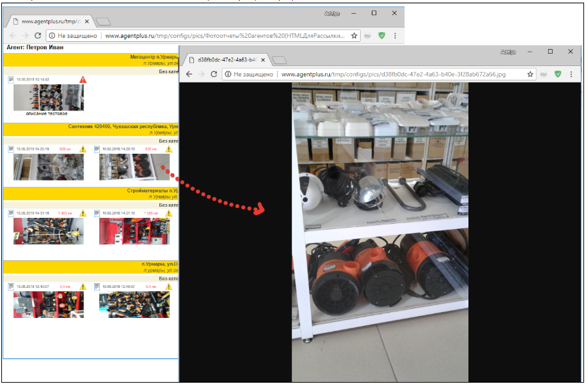
Task: Close the d38fb0dc-47e2-4a63 tab
Action: [x=263, y=60]
